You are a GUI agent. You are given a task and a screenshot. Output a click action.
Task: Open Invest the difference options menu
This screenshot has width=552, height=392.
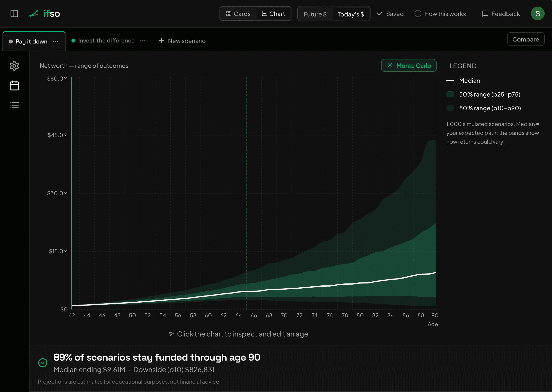tap(142, 41)
